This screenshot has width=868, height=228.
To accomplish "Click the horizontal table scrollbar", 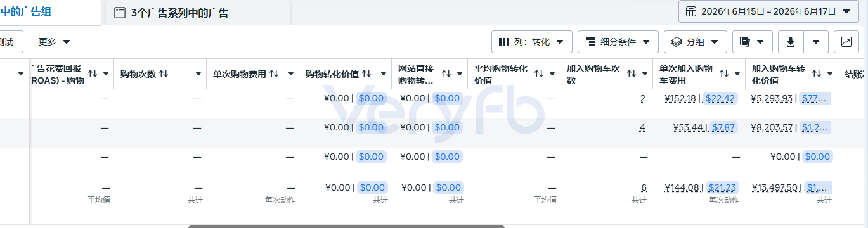I will tap(346, 226).
